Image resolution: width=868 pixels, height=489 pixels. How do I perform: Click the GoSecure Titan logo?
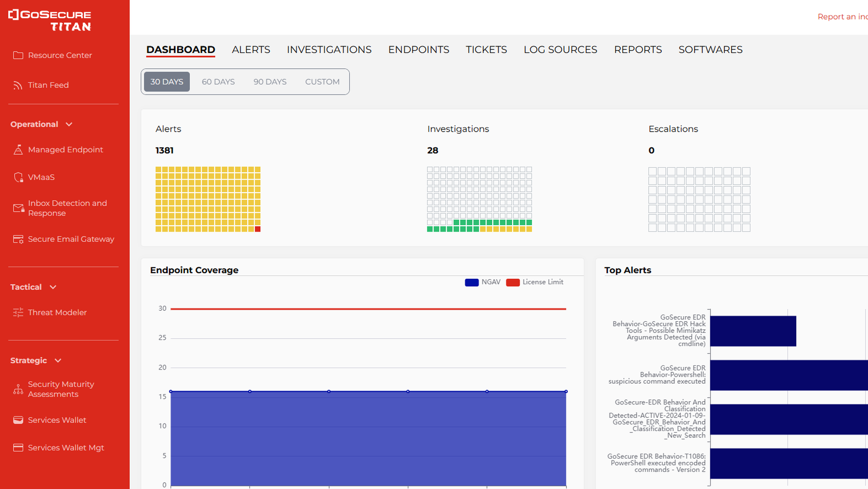pyautogui.click(x=50, y=20)
